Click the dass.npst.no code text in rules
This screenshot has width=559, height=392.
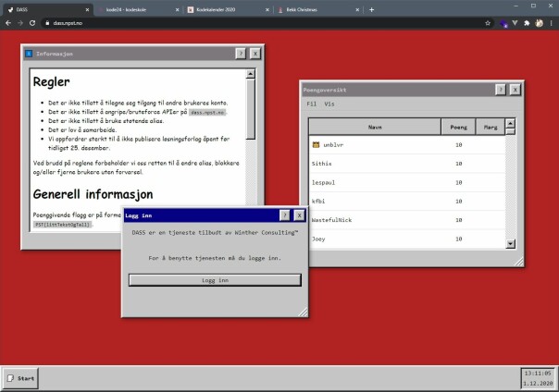tap(207, 112)
